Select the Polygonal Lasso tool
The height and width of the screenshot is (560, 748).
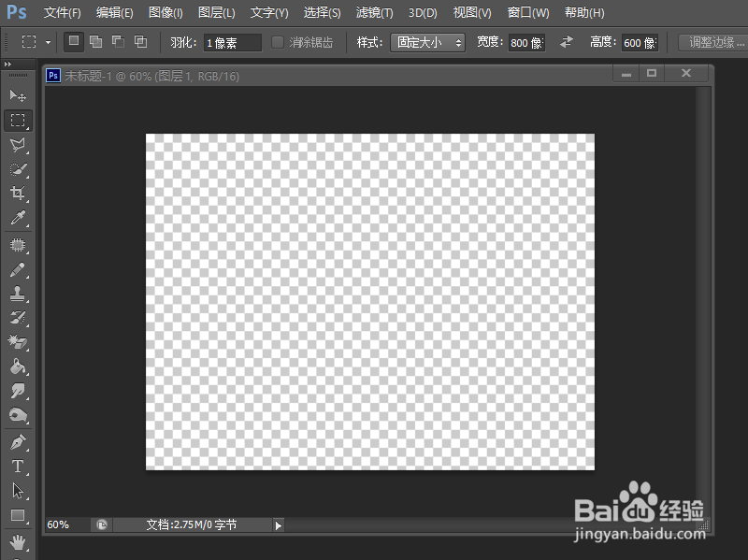coord(18,145)
